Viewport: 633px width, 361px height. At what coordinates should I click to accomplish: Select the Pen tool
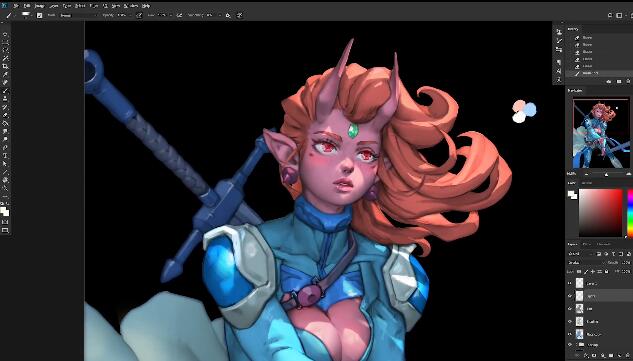click(x=5, y=148)
